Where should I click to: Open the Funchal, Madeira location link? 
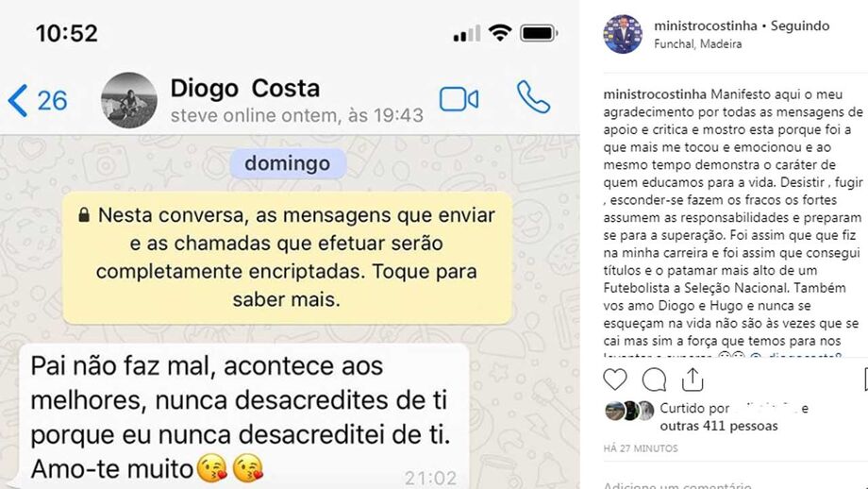[697, 43]
